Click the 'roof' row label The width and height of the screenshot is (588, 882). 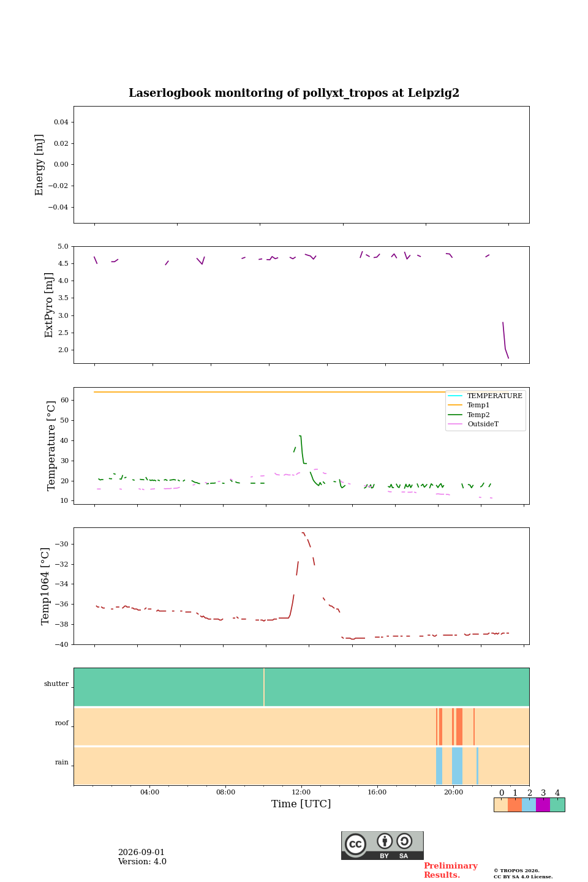pos(62,723)
